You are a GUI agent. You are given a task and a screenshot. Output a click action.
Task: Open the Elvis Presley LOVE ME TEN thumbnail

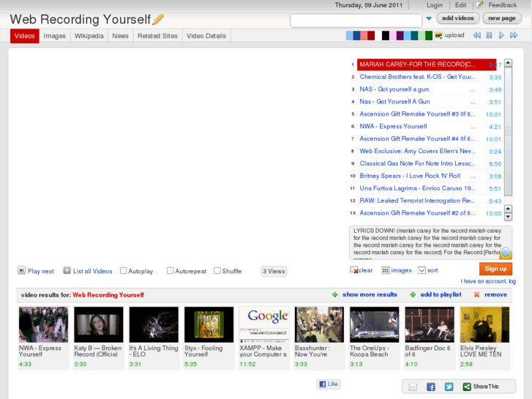coord(484,324)
